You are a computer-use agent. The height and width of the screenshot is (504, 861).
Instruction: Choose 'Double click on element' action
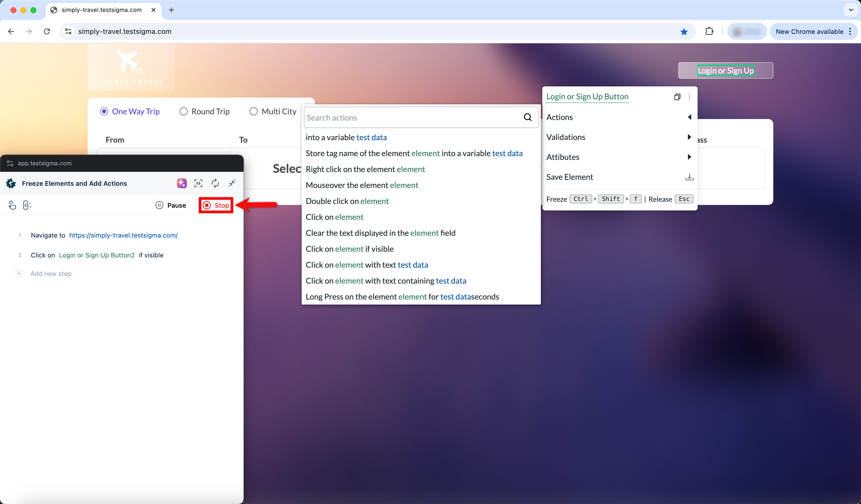(x=347, y=201)
